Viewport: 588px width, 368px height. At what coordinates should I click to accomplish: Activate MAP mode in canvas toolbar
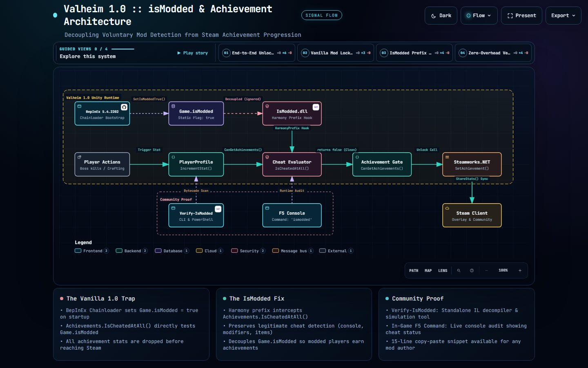point(428,271)
